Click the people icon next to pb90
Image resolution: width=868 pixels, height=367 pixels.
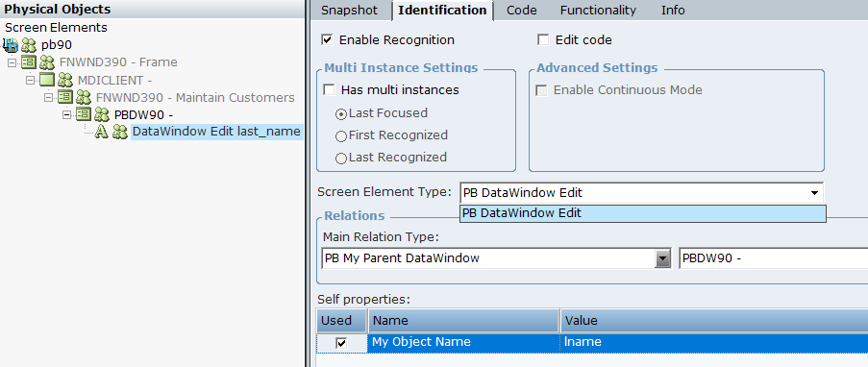coord(29,45)
